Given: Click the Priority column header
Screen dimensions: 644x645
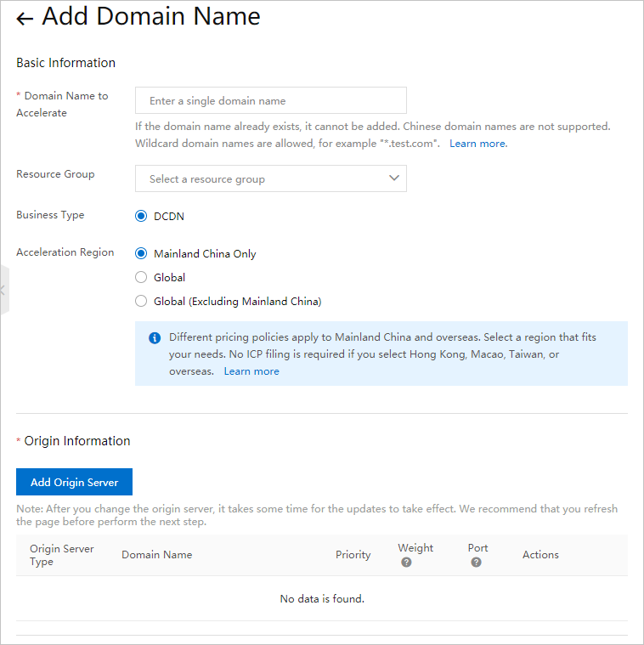Looking at the screenshot, I should pyautogui.click(x=353, y=555).
